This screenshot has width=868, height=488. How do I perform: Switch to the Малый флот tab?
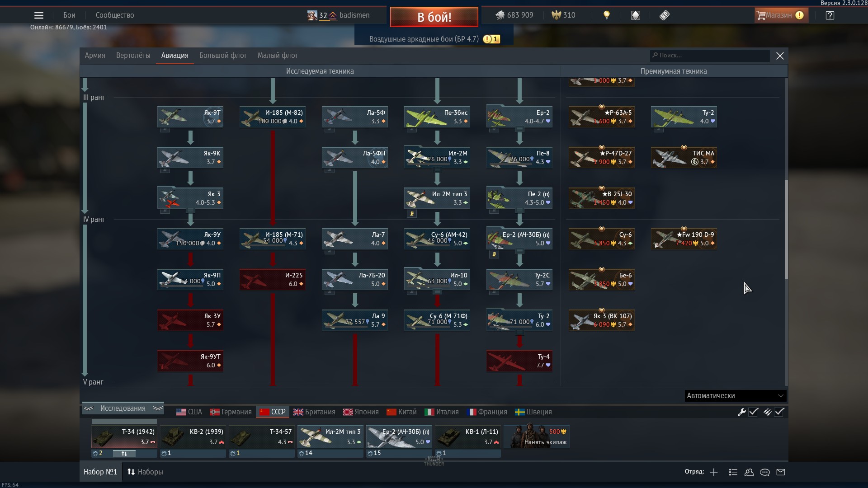(278, 56)
